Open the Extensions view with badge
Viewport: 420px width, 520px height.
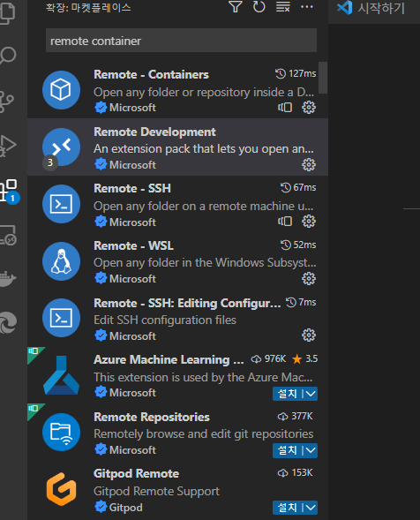pyautogui.click(x=10, y=192)
